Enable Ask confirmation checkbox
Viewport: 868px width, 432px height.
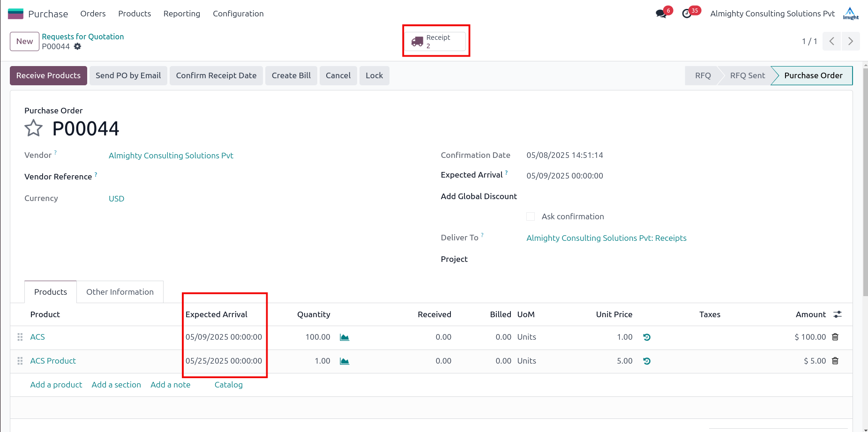531,216
